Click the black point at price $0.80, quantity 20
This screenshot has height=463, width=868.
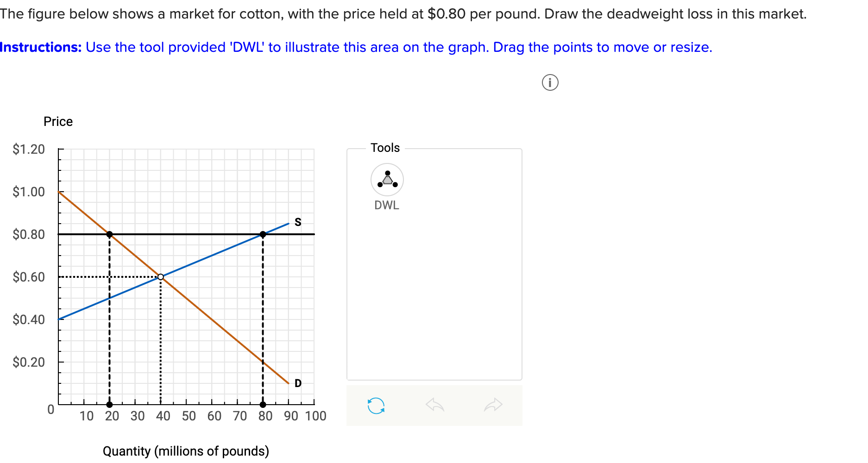point(109,234)
